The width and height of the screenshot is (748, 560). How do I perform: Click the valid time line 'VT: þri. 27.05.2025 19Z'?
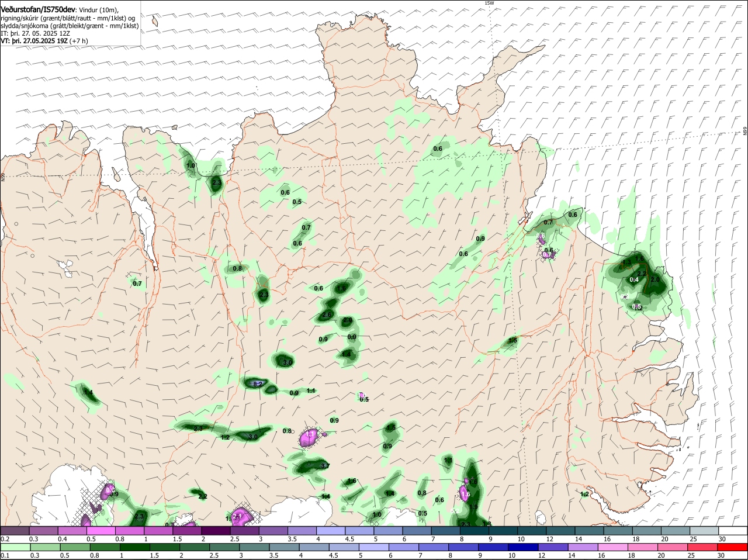pos(34,41)
